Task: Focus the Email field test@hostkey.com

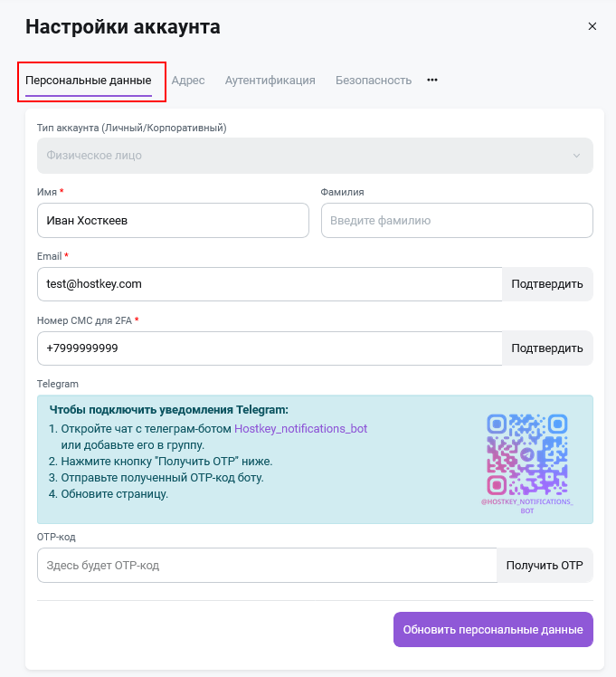Action: click(270, 284)
